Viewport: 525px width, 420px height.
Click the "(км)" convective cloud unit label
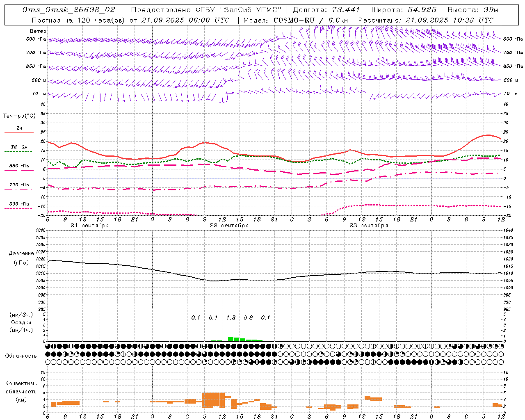21,399
